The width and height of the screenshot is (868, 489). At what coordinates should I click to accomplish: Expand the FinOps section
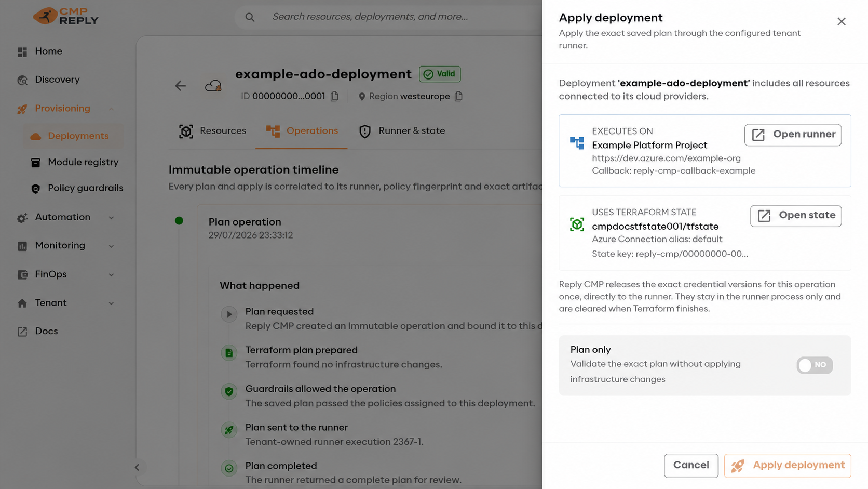click(x=111, y=274)
